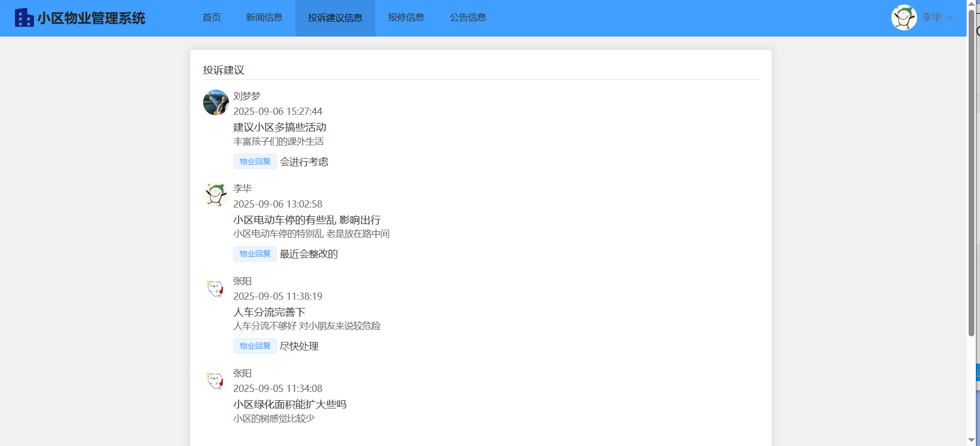
Task: Click the user avatar in the header
Action: [904, 18]
